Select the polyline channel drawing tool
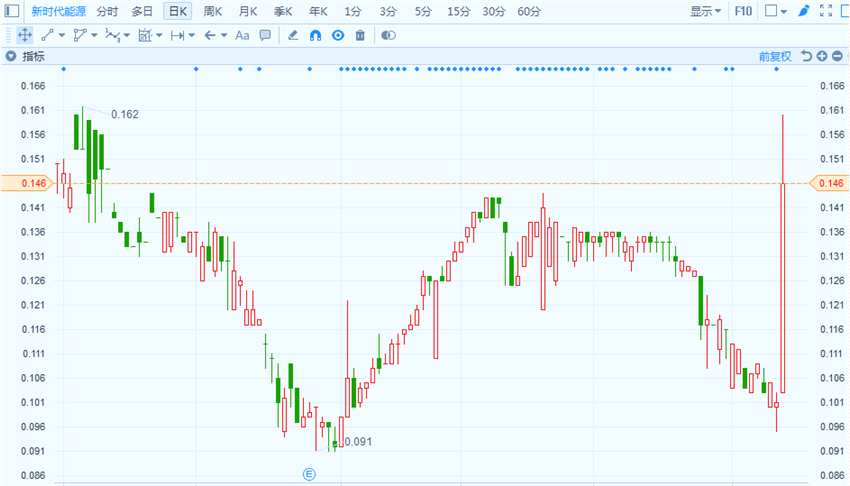Image resolution: width=850 pixels, height=486 pixels. (x=80, y=36)
